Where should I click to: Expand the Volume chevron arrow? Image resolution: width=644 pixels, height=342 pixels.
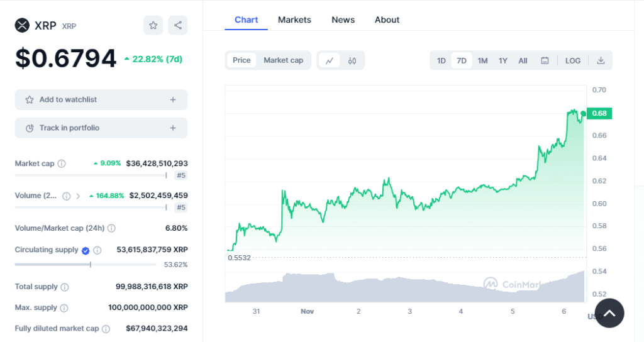[x=78, y=196]
